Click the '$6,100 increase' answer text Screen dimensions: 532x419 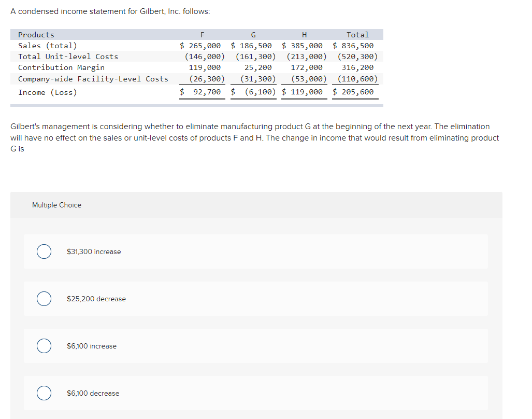click(92, 346)
